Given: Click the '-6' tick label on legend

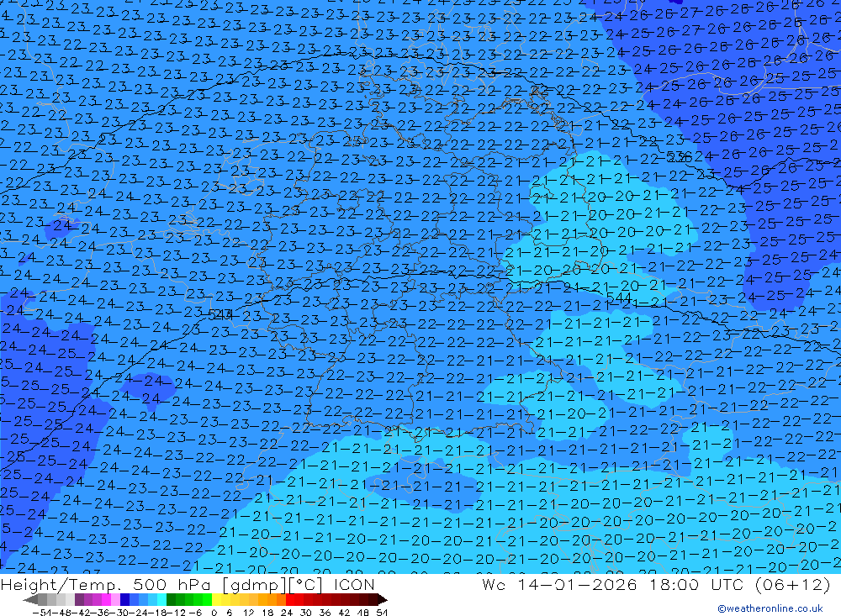Looking at the screenshot, I should (x=196, y=613).
